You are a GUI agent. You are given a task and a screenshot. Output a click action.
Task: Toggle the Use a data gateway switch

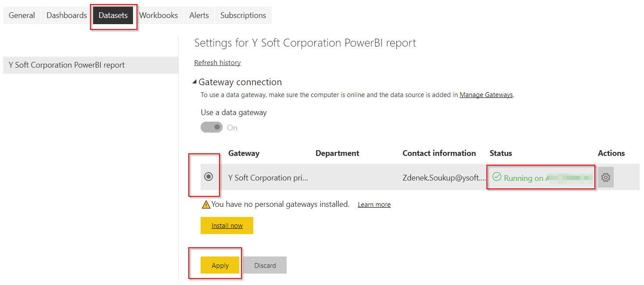[212, 127]
